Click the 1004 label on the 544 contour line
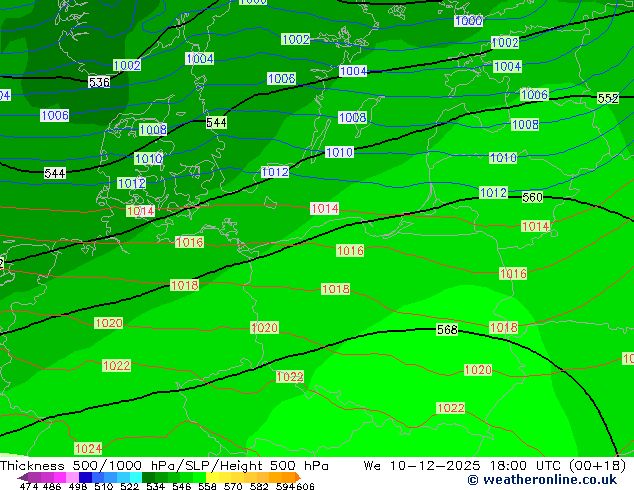634x490 pixels. (353, 71)
